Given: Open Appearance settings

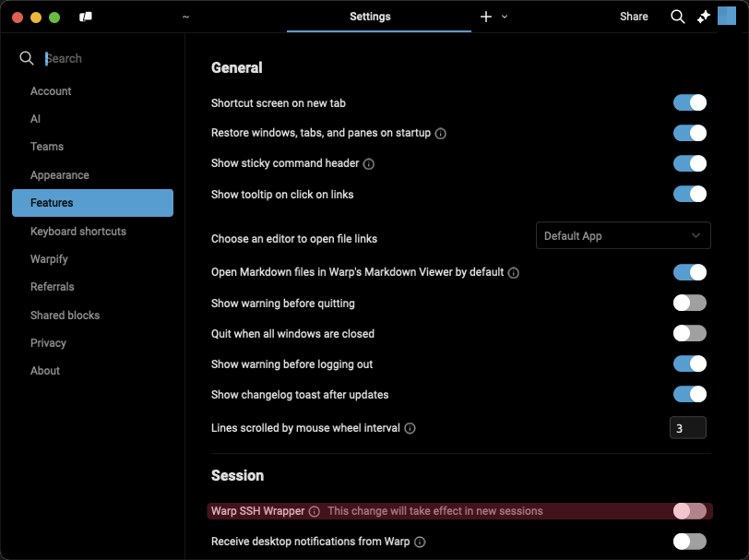Looking at the screenshot, I should click(x=60, y=175).
